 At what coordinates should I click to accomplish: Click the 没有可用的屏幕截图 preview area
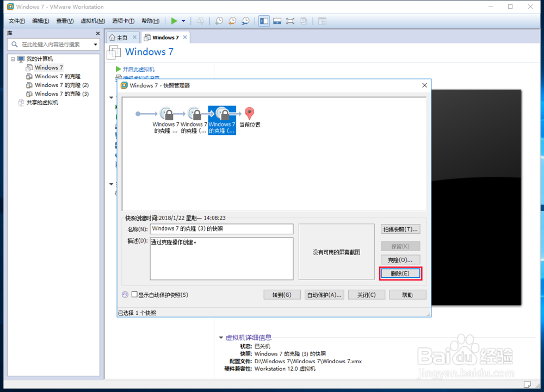pos(337,252)
